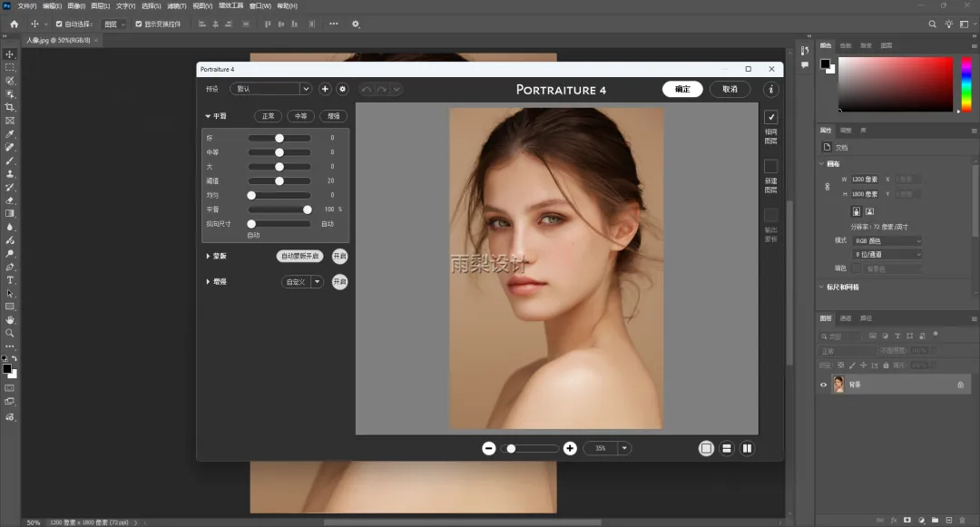Switch to horizontal split preview mode
The image size is (980, 527).
pyautogui.click(x=727, y=448)
